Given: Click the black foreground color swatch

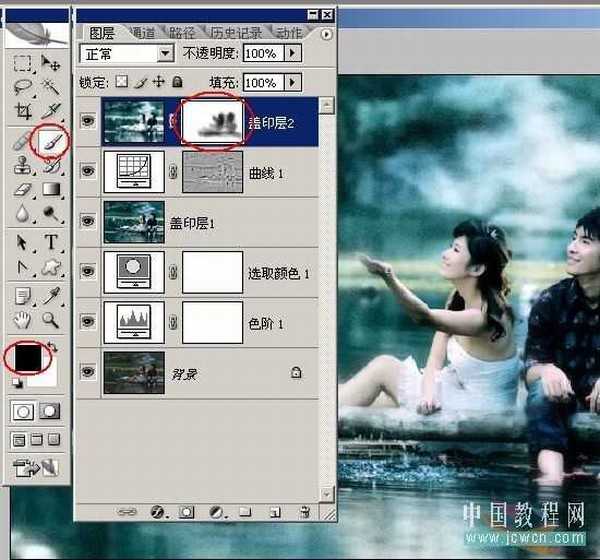Looking at the screenshot, I should click(22, 355).
